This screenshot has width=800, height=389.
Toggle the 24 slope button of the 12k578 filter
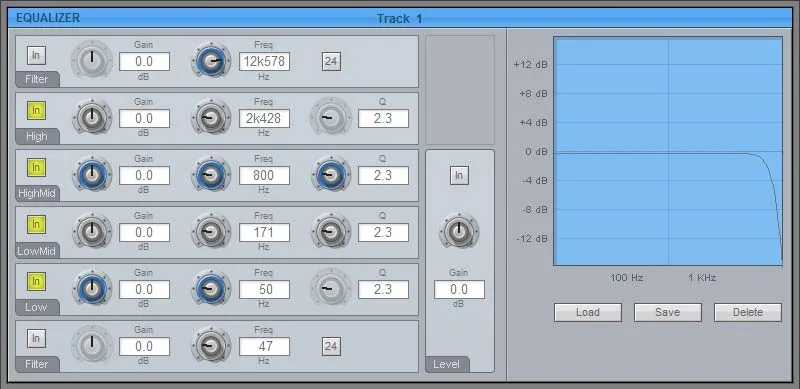331,62
